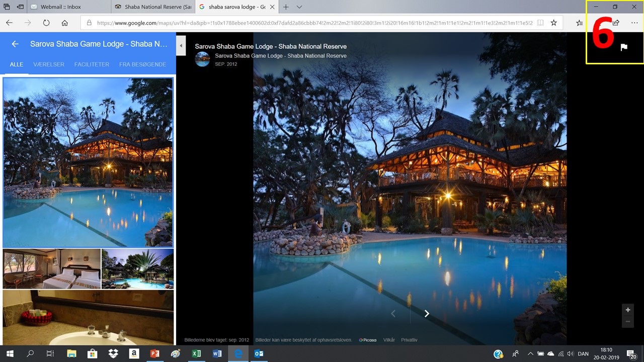Image resolution: width=644 pixels, height=362 pixels.
Task: Open the Picasa link
Action: point(368,340)
